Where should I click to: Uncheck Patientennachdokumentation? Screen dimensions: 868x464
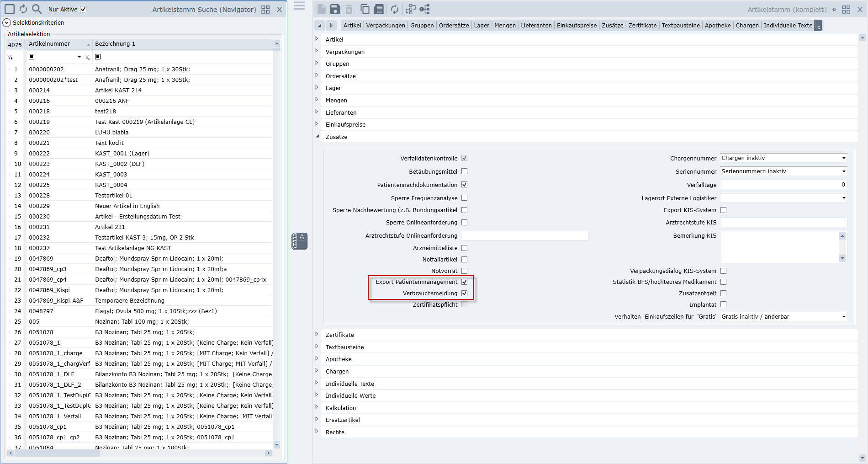[x=464, y=185]
